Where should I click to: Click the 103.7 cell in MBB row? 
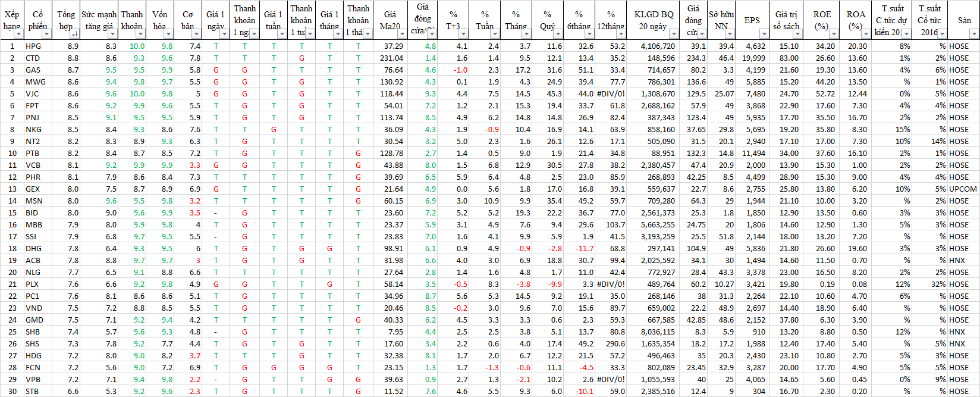click(x=611, y=224)
